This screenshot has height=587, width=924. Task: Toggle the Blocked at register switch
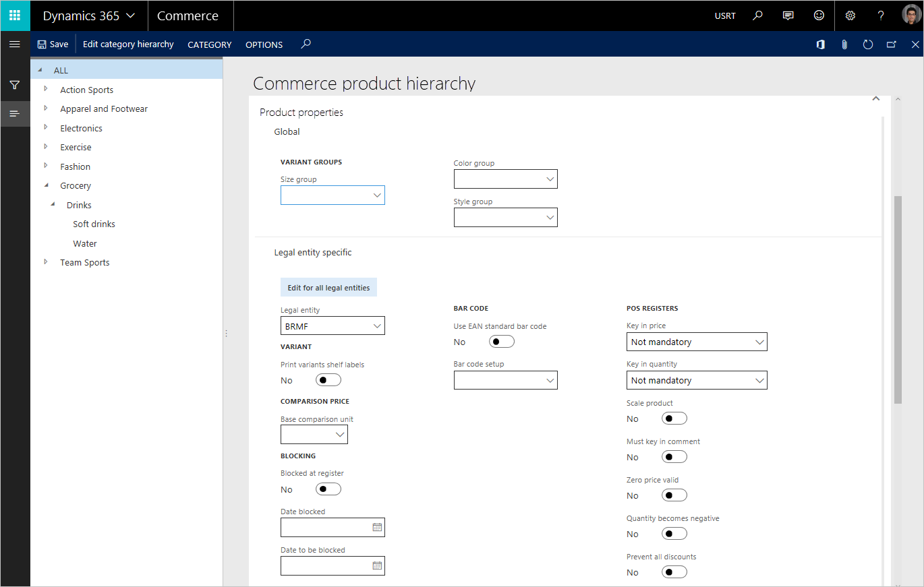coord(328,489)
